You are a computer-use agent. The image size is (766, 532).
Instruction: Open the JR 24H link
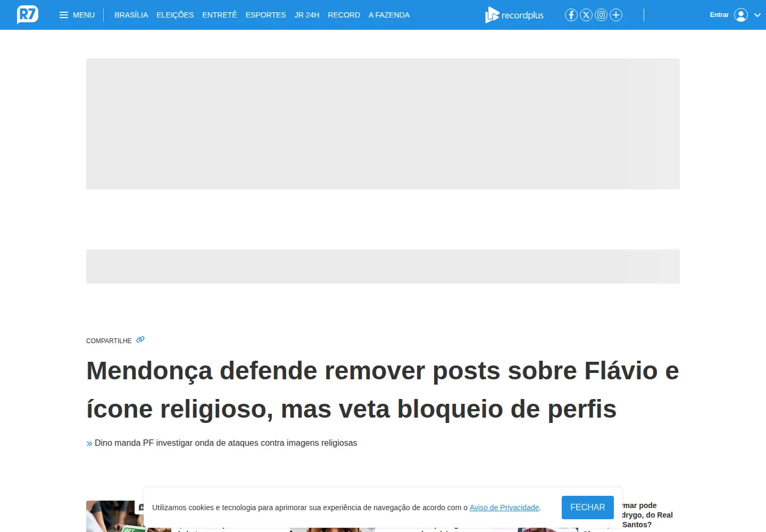click(x=307, y=15)
